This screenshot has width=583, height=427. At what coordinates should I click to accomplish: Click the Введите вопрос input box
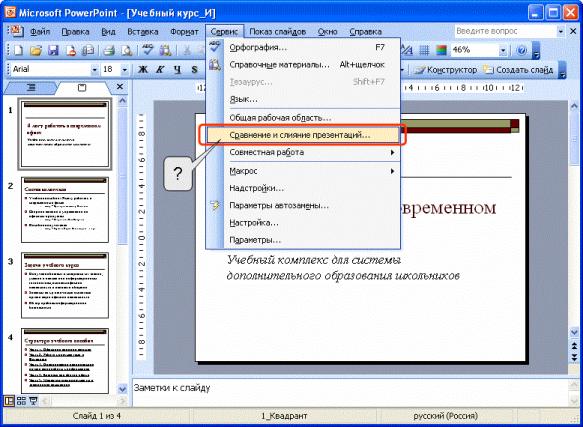coord(506,32)
